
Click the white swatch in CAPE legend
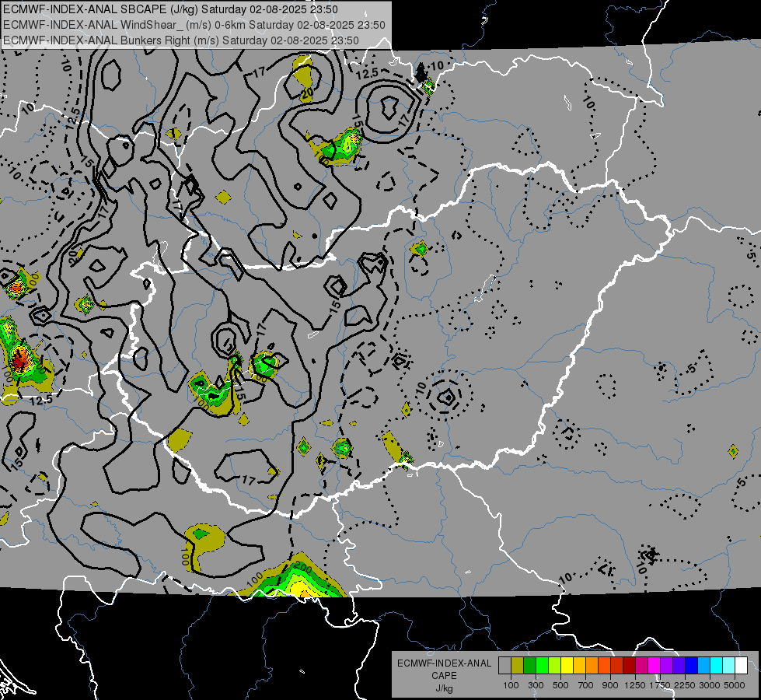[x=742, y=666]
